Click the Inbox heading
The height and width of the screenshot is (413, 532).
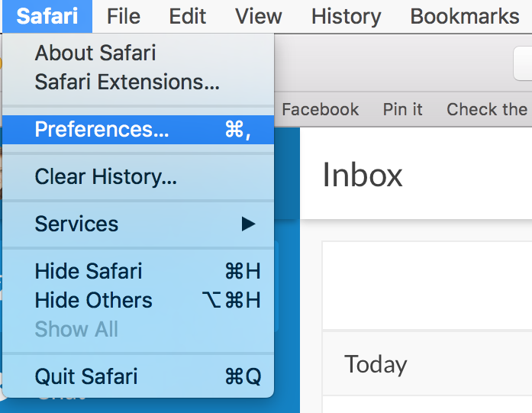(x=363, y=175)
